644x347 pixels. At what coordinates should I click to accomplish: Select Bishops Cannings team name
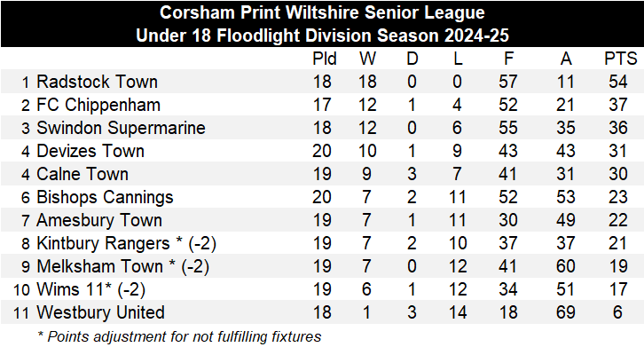[105, 197]
